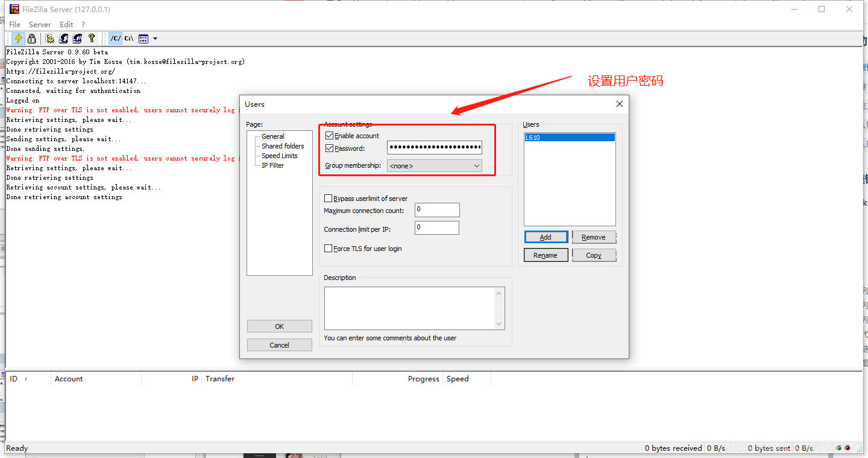This screenshot has height=458, width=868.
Task: Click the padlock lock server icon
Action: click(x=32, y=39)
